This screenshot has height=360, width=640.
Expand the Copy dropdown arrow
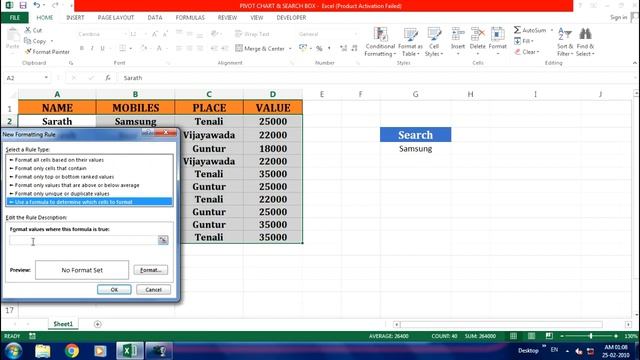(52, 41)
